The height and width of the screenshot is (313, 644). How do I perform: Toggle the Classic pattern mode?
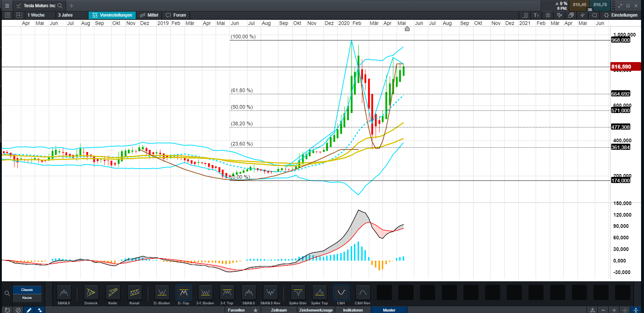(x=27, y=290)
